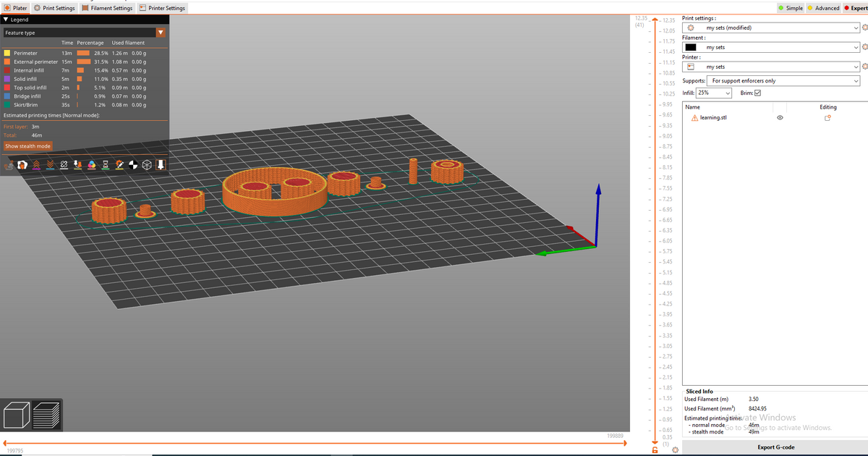Open the Filament Settings tab
868x456 pixels.
107,8
